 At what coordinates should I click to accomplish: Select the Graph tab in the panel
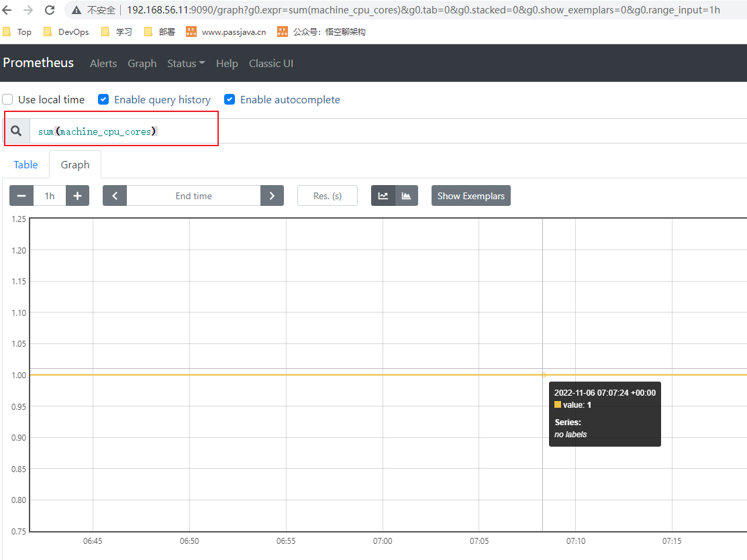coord(74,165)
